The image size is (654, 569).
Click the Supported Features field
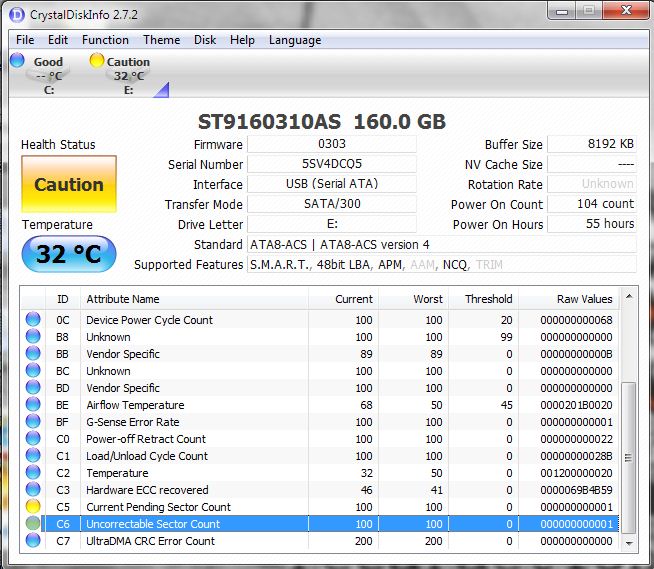(442, 264)
